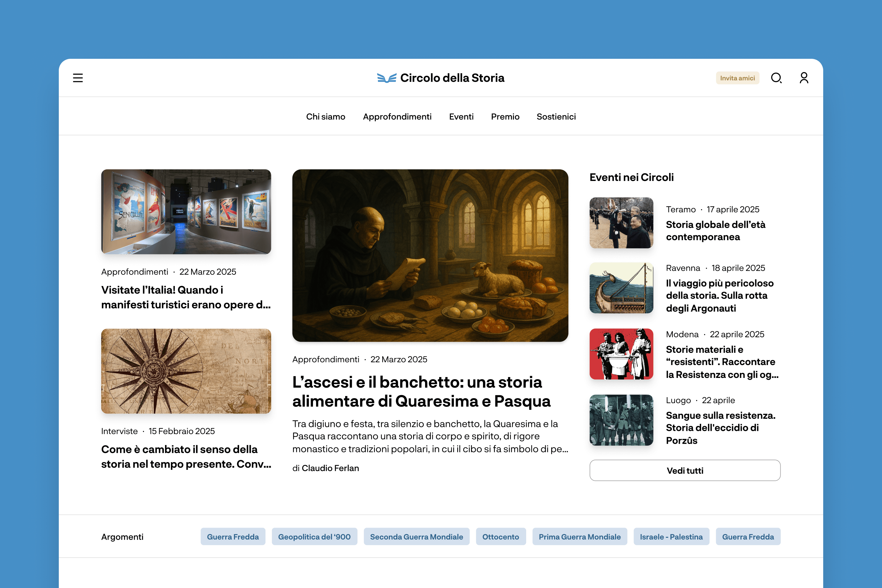Click the Circolo della Storia logo
The height and width of the screenshot is (588, 882).
point(441,78)
